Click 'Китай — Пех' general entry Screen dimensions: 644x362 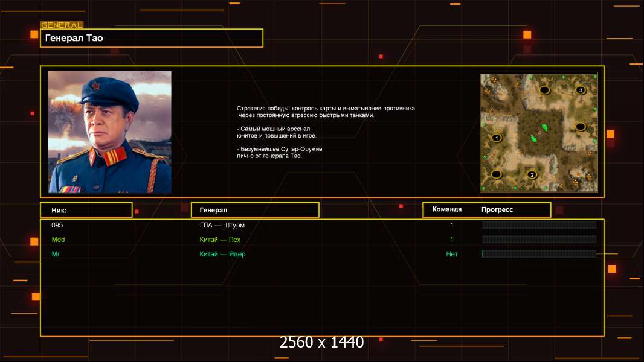tap(220, 240)
